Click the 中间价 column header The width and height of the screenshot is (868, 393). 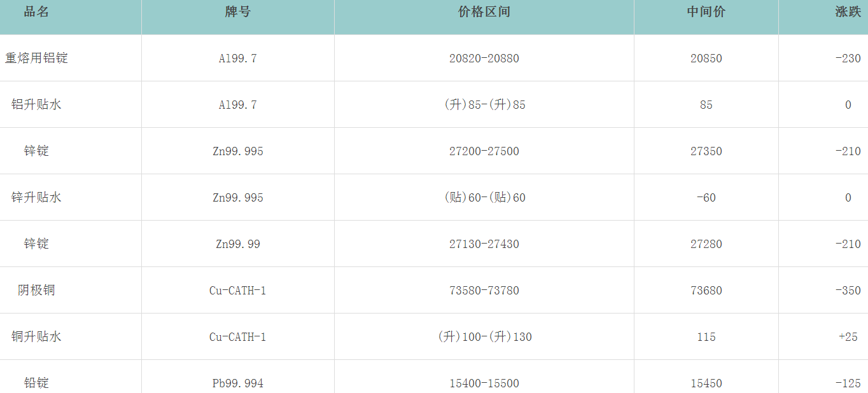click(706, 12)
